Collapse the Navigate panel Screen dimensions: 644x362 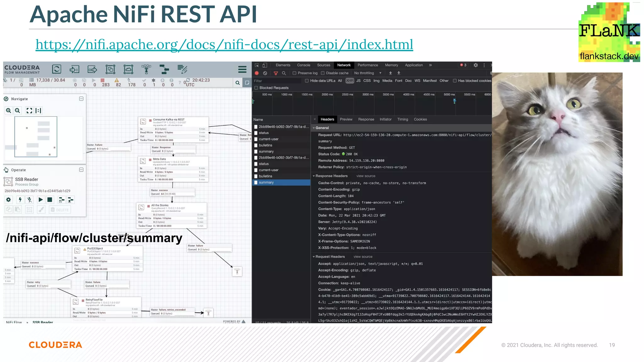81,99
